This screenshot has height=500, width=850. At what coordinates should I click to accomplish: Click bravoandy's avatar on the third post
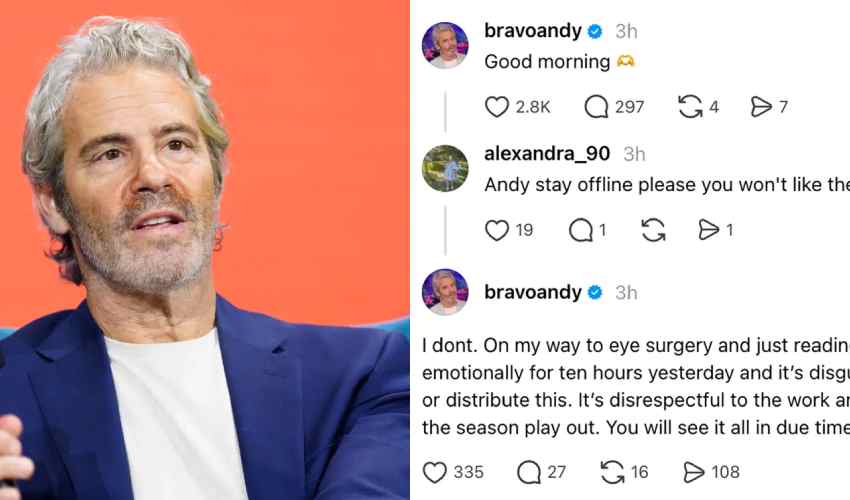[x=445, y=292]
